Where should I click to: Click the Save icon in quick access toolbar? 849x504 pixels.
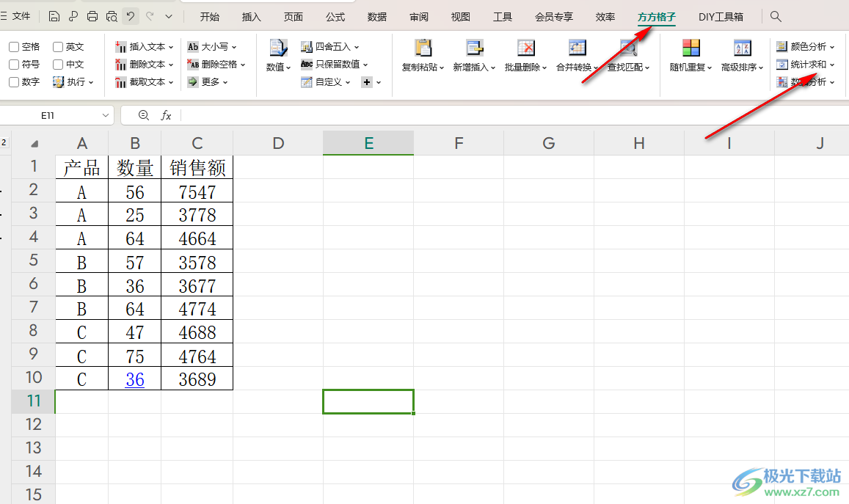click(x=54, y=16)
